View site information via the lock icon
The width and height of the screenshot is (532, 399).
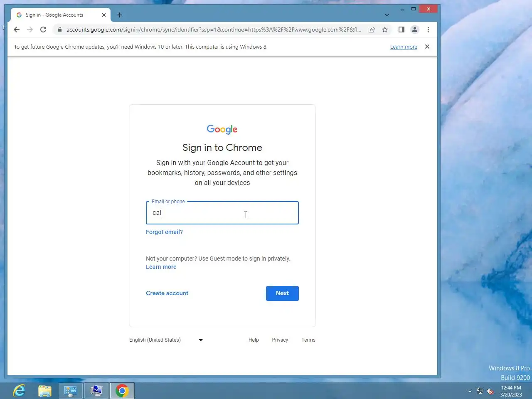click(60, 30)
